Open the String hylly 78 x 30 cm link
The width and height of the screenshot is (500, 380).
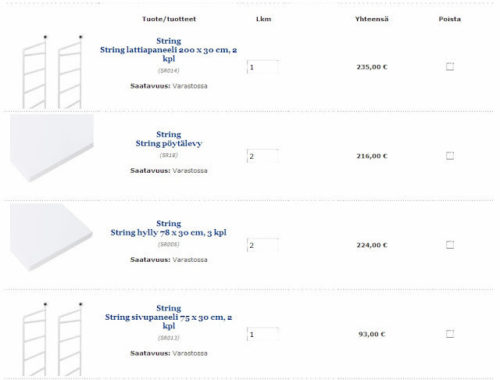click(169, 232)
